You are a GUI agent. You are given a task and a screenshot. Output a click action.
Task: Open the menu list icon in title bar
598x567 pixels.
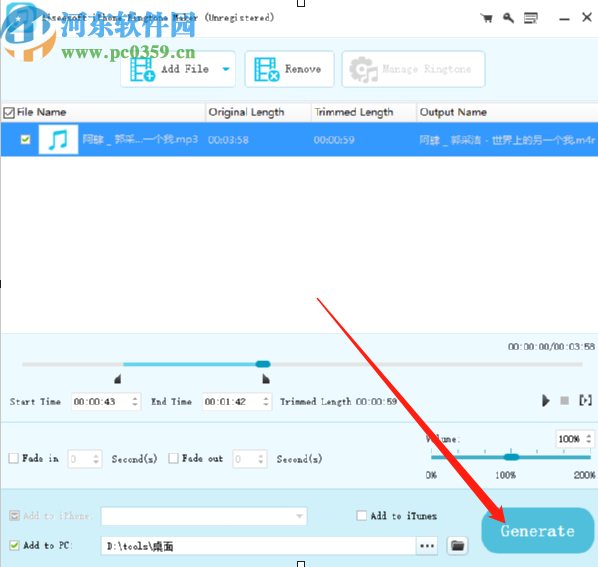[x=530, y=18]
